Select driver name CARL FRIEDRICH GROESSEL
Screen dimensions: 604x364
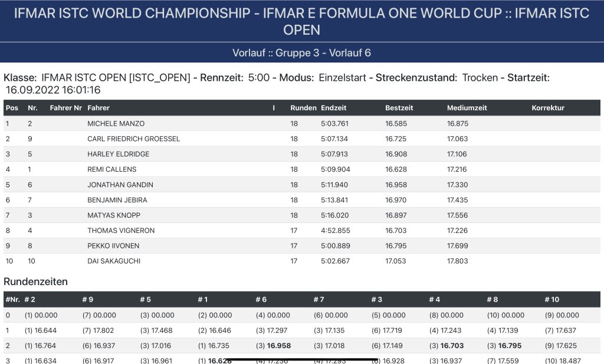pos(134,139)
